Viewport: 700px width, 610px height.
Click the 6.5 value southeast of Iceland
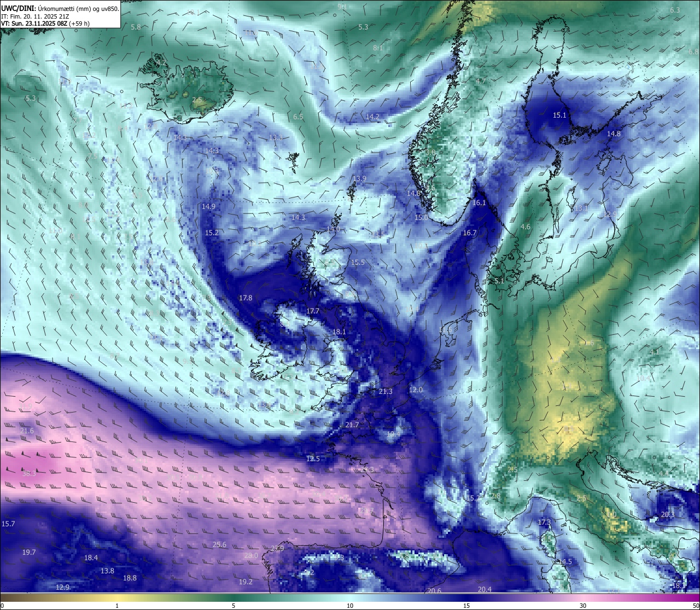click(x=298, y=117)
